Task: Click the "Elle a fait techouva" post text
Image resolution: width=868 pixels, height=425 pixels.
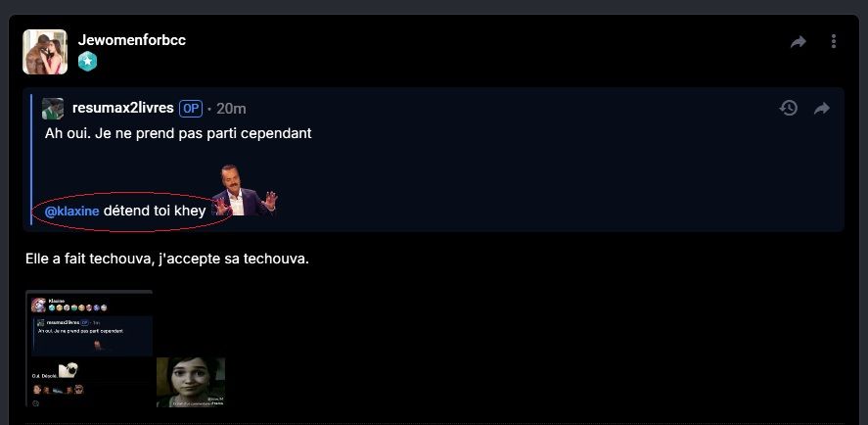Action: 89,259
